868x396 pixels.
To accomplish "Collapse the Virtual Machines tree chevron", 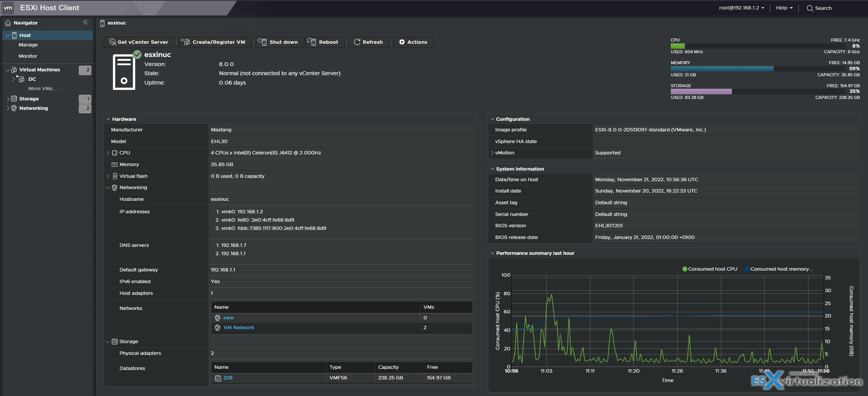I will pyautogui.click(x=8, y=70).
